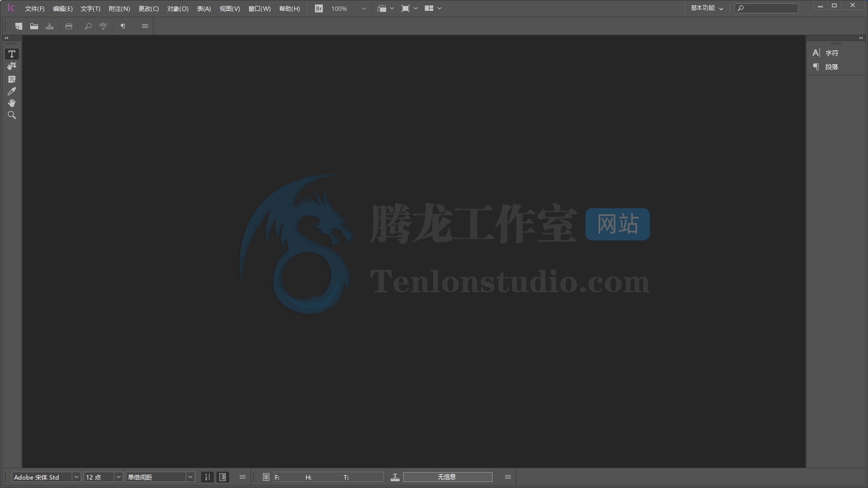Select the Eyedropper tool
This screenshot has height=488, width=868.
coord(12,91)
